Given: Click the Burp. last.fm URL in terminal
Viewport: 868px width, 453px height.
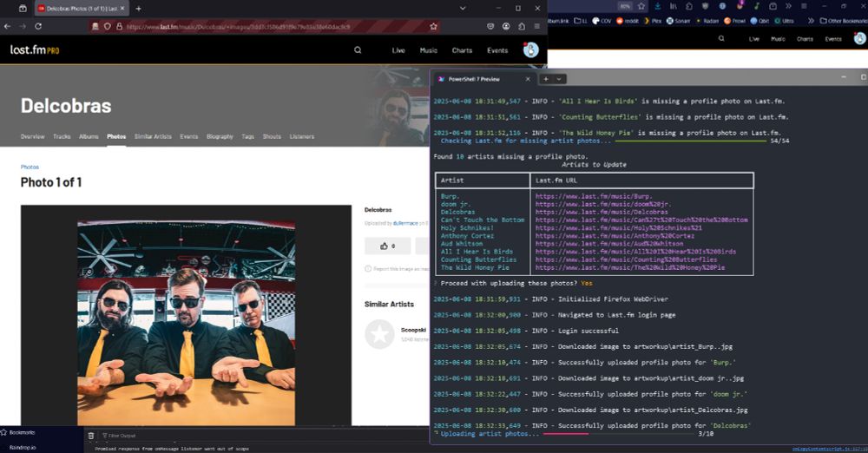Looking at the screenshot, I should tap(594, 196).
